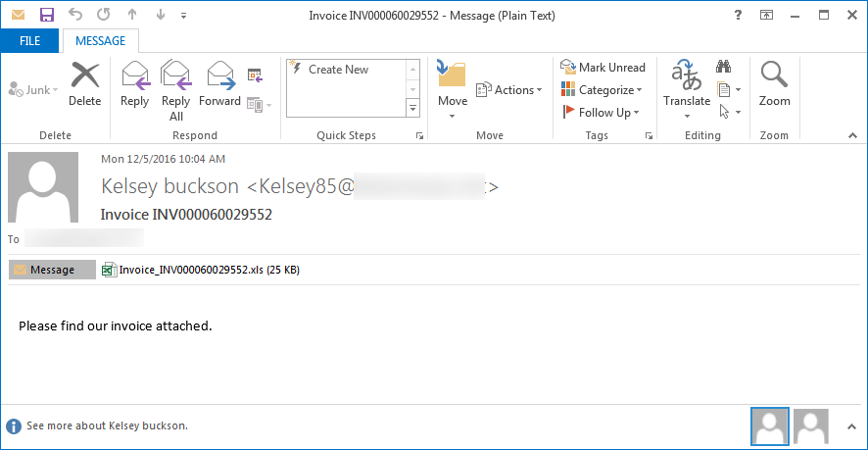The width and height of the screenshot is (868, 450).
Task: Click the Zoom magnifier button
Action: coord(775,84)
